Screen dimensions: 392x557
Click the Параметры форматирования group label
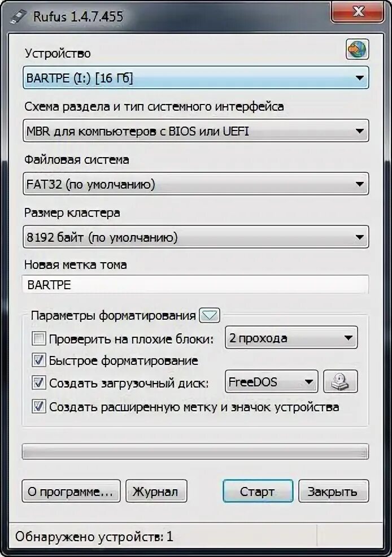pyautogui.click(x=114, y=315)
